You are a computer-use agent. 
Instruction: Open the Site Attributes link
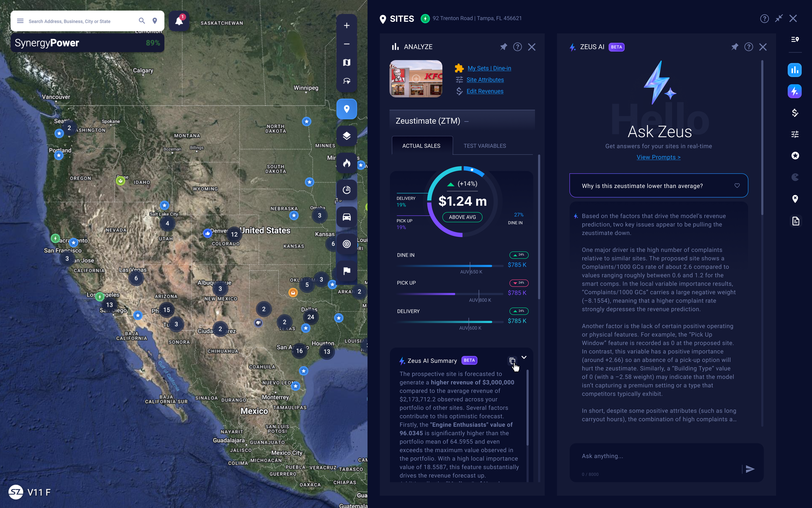(x=485, y=80)
